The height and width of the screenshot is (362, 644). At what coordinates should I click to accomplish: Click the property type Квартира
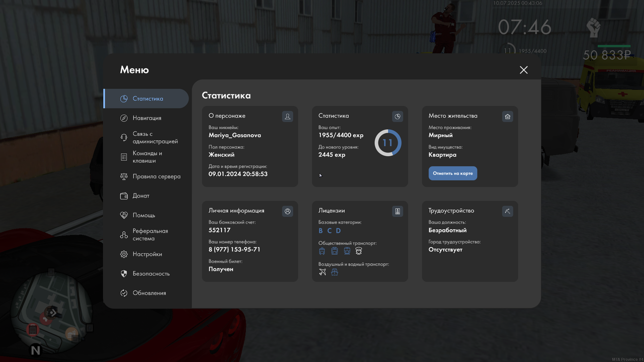tap(443, 155)
